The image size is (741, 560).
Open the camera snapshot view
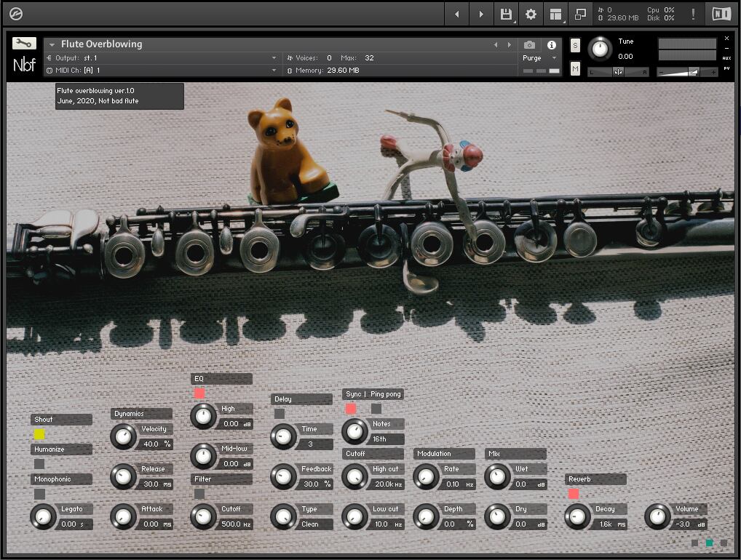529,45
